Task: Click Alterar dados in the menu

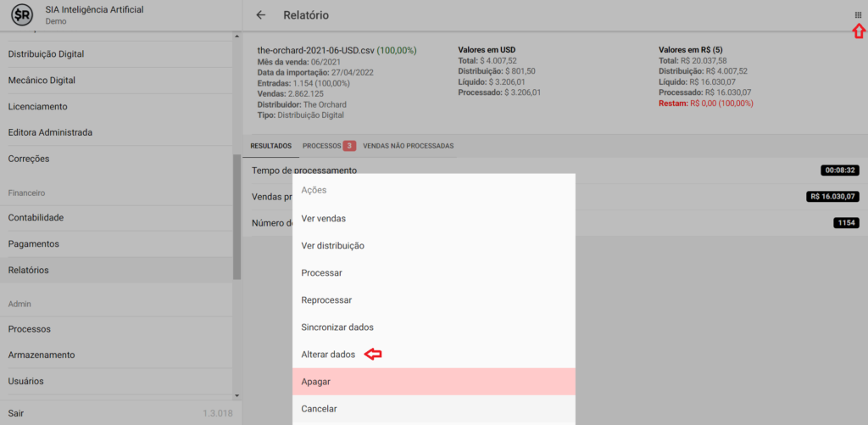Action: [328, 354]
